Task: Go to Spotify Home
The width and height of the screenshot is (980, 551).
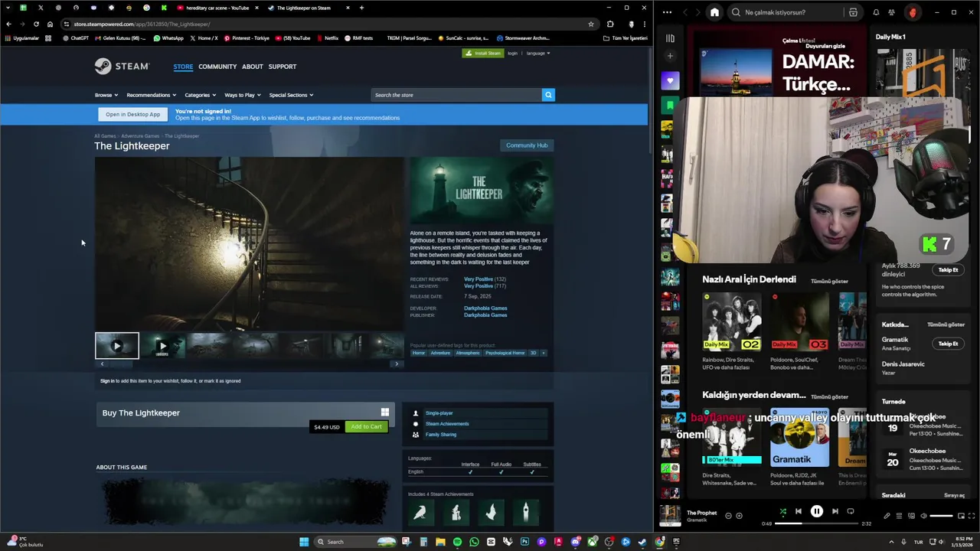Action: point(714,12)
